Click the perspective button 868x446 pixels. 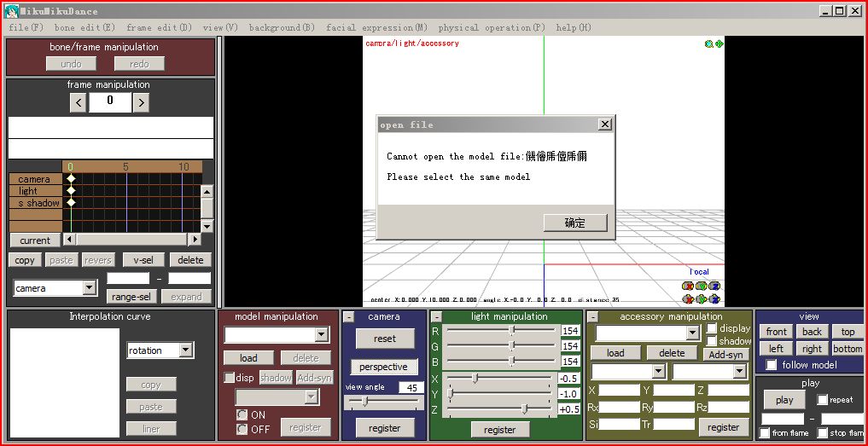(x=383, y=367)
